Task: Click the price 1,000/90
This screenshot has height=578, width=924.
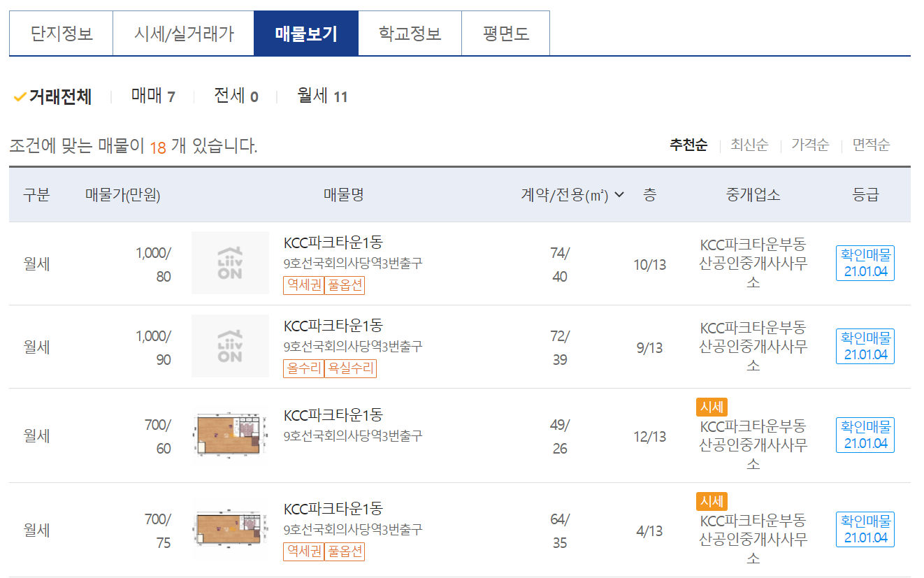Action: click(x=153, y=348)
